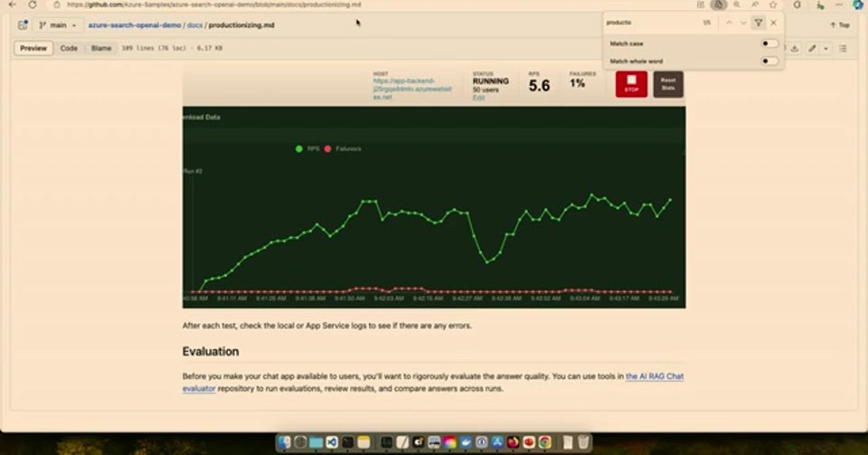Switch to the Preview tab
Screen dimensions: 868x455
pos(33,48)
